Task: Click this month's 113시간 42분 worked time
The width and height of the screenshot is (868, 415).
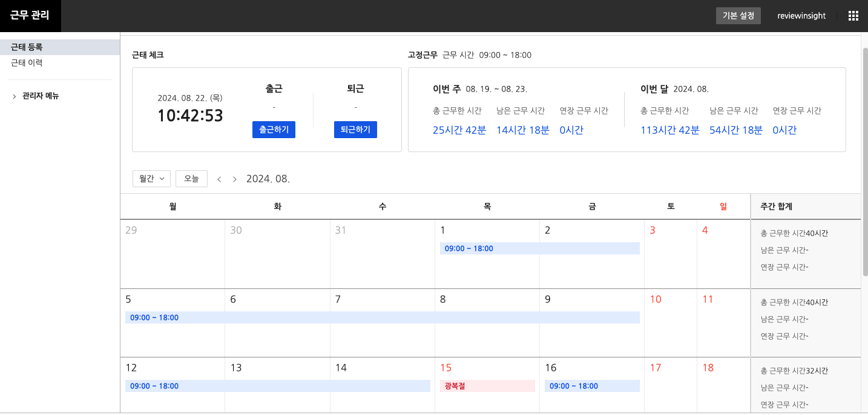Action: coord(669,130)
